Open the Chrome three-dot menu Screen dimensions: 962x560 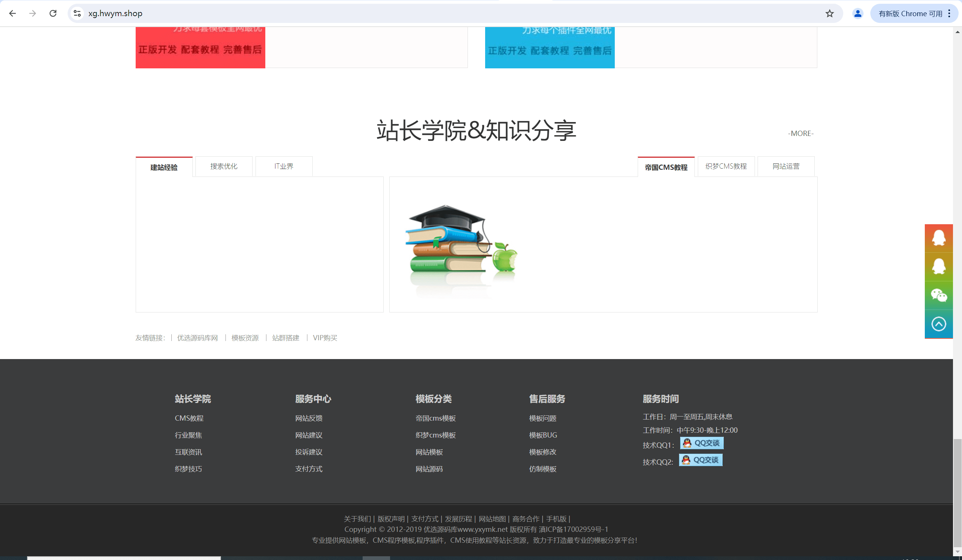pyautogui.click(x=949, y=14)
